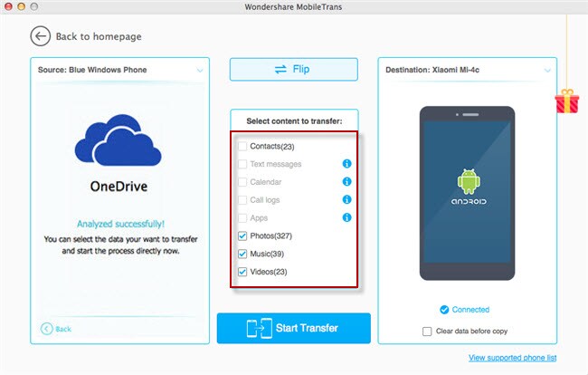Click the gift box icon
The width and height of the screenshot is (588, 375).
567,101
